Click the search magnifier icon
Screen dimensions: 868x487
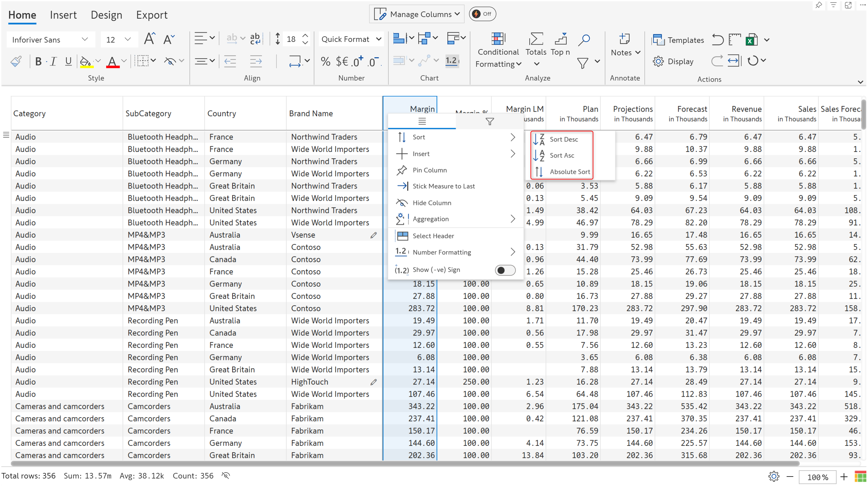584,40
